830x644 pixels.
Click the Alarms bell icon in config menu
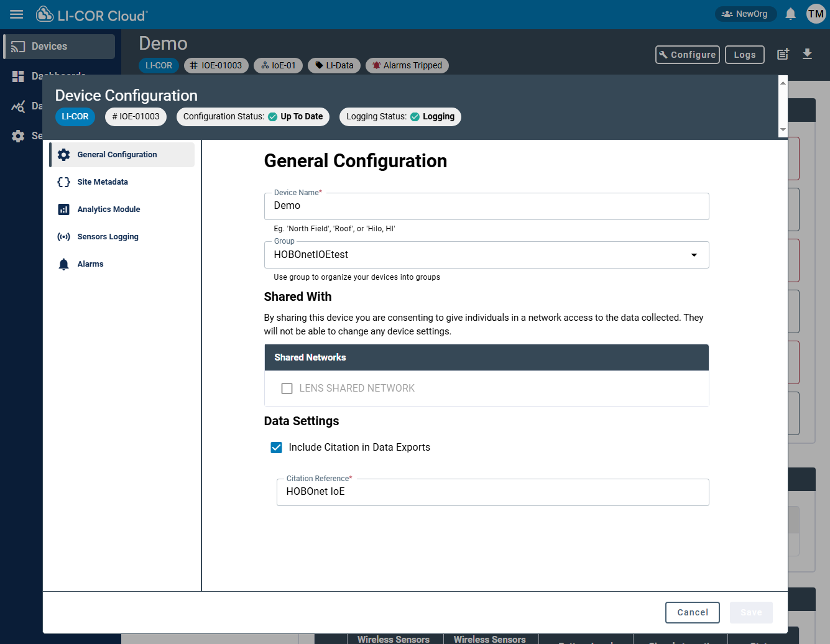pos(63,264)
